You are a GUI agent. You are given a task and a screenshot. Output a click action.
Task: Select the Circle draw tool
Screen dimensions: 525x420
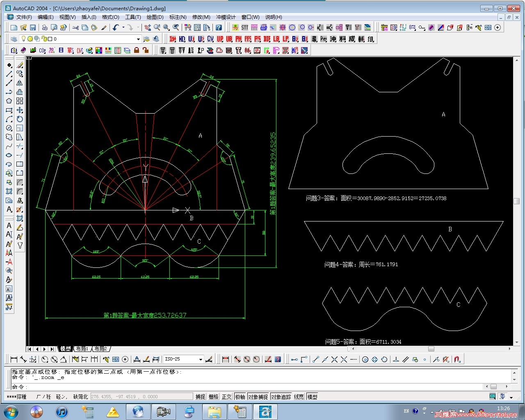9,128
